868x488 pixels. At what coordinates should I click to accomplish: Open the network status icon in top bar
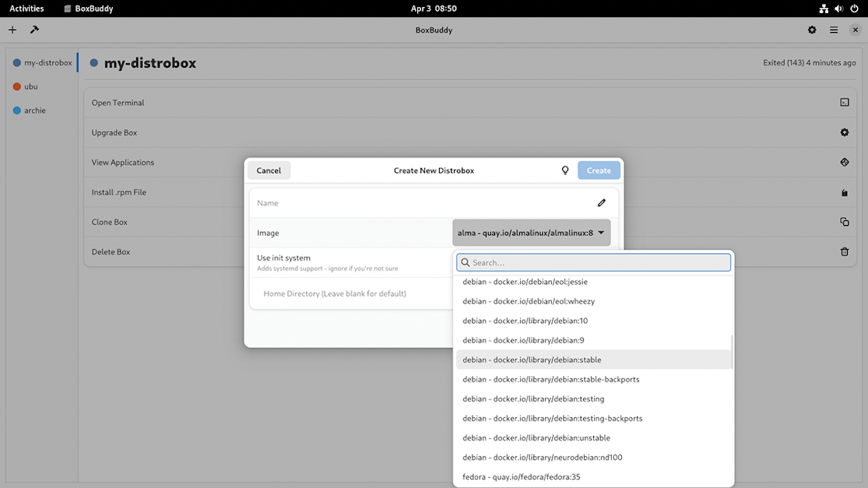tap(824, 9)
